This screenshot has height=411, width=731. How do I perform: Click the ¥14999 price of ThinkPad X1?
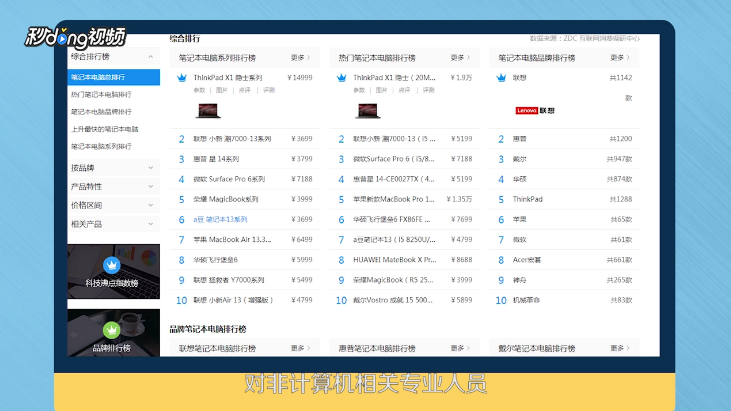tap(300, 78)
